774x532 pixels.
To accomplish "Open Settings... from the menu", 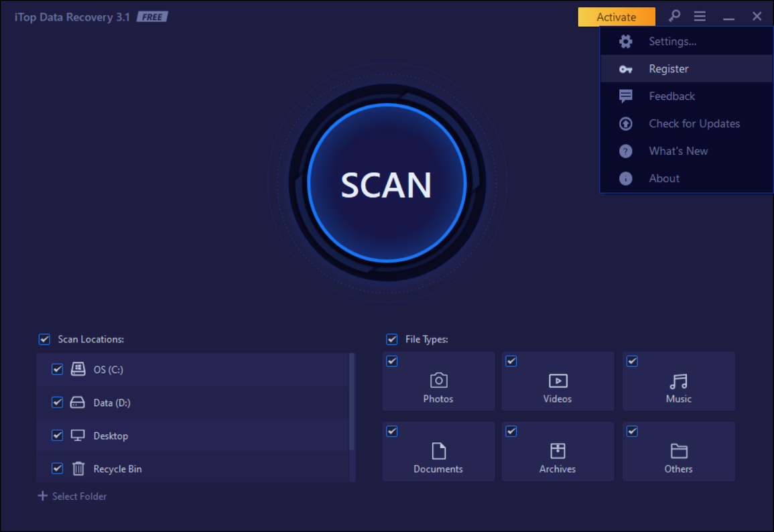I will point(686,42).
